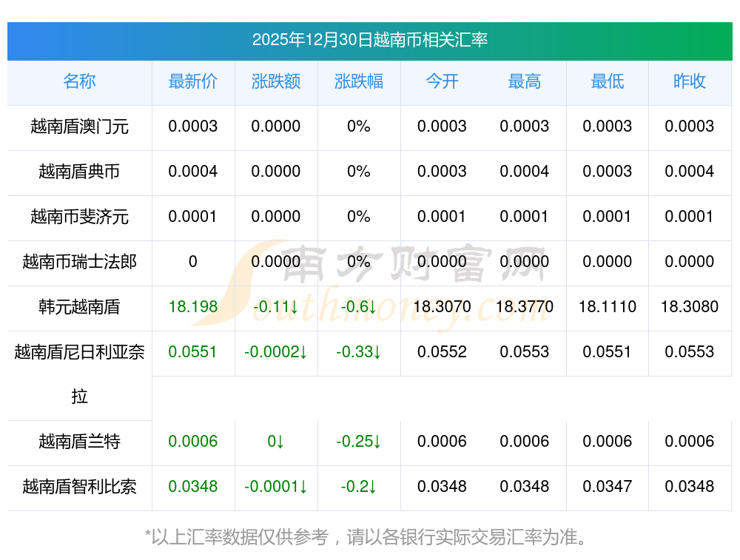This screenshot has height=560, width=740.
Task: Click the down arrow beside -0.0002
Action: (303, 352)
